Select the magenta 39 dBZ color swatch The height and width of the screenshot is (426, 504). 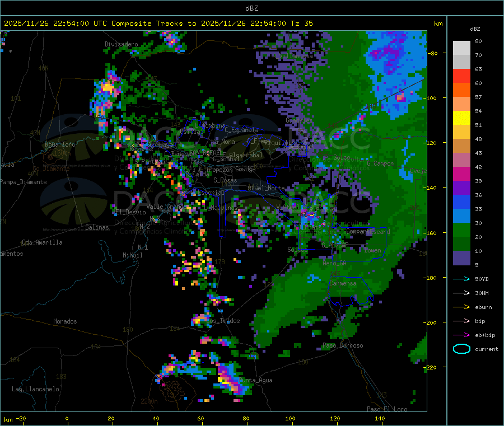(461, 174)
